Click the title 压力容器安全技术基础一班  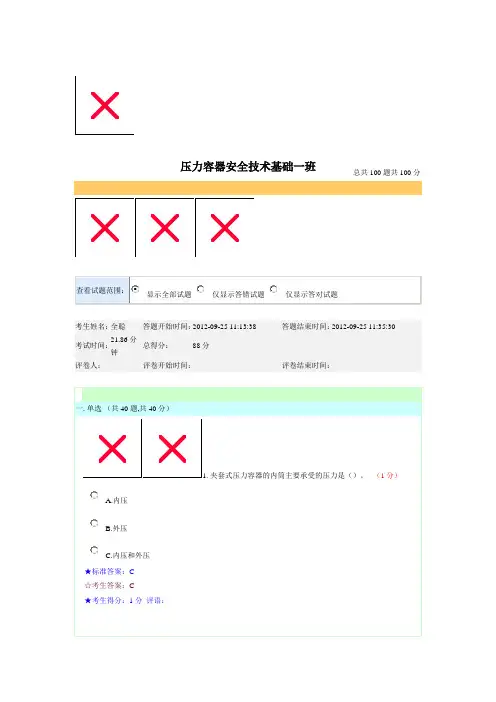click(248, 167)
